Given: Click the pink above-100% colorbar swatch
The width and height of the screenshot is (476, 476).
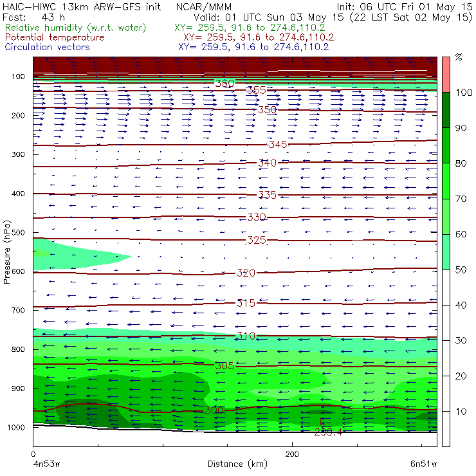Looking at the screenshot, I should (446, 75).
